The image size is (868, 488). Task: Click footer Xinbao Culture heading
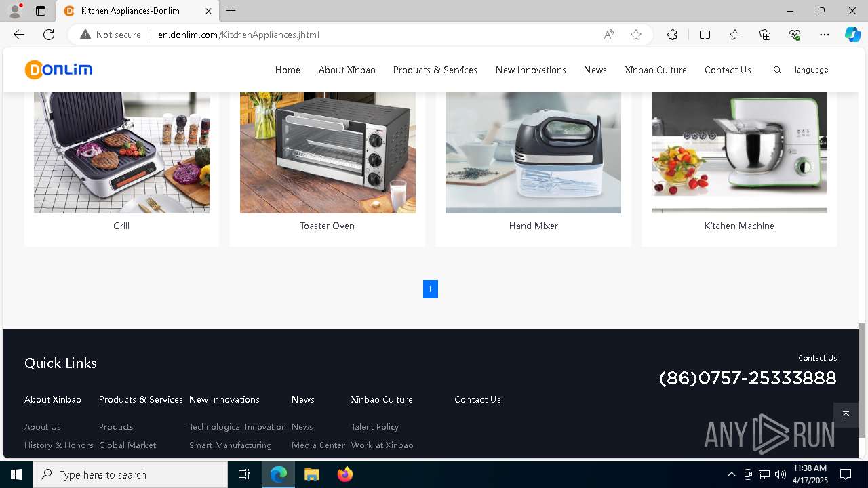(x=382, y=399)
